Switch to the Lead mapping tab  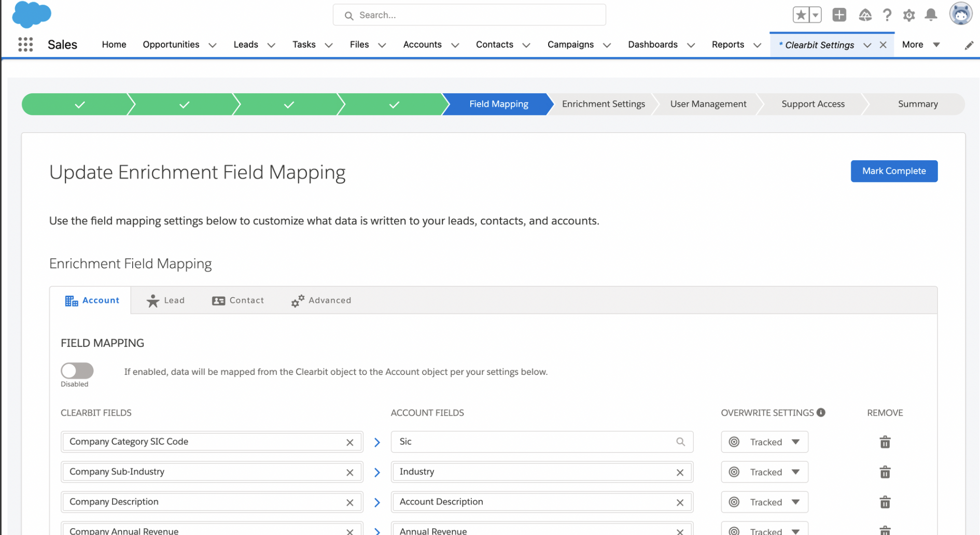166,301
